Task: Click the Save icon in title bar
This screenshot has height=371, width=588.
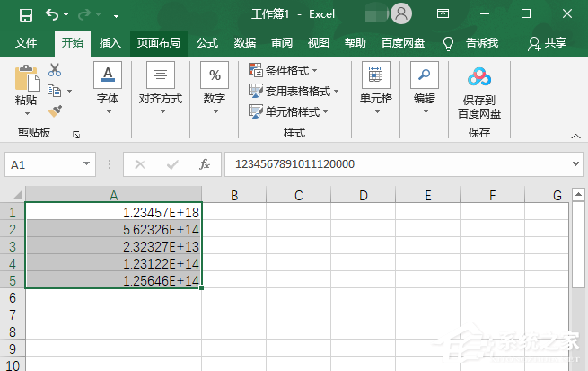Action: coord(25,14)
